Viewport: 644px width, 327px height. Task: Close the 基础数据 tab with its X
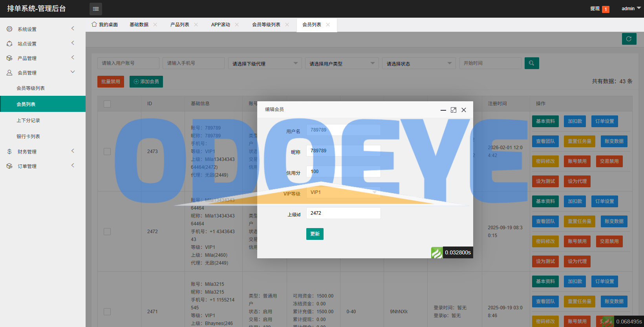[155, 25]
